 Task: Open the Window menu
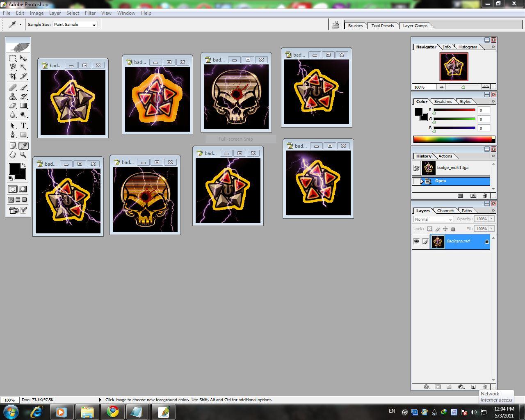tap(126, 13)
